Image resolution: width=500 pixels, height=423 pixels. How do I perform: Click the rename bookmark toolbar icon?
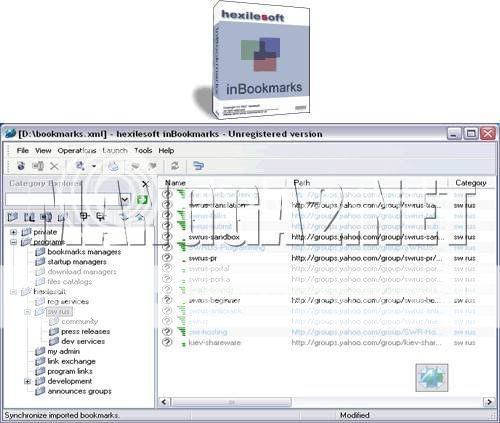[x=38, y=166]
